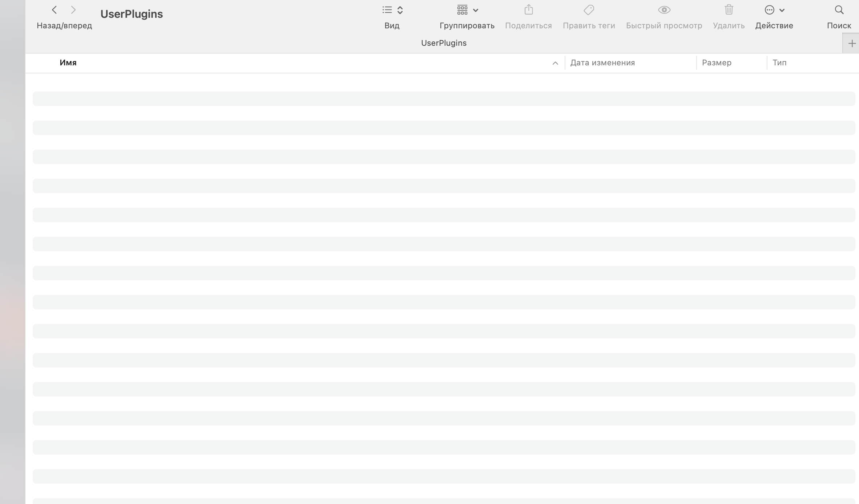Click the forward navigation arrow
The image size is (859, 504).
pos(73,10)
